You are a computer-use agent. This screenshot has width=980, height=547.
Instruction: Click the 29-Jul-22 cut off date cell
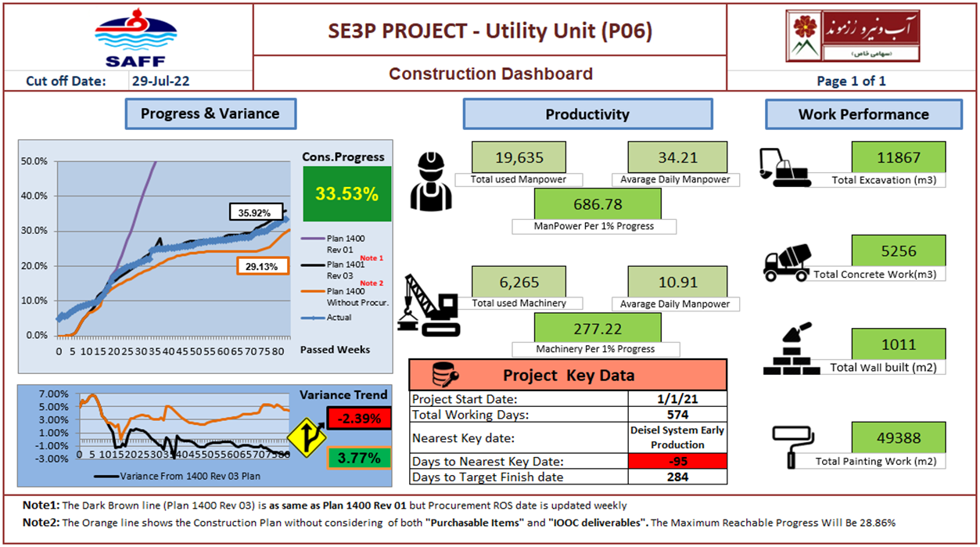[x=162, y=81]
